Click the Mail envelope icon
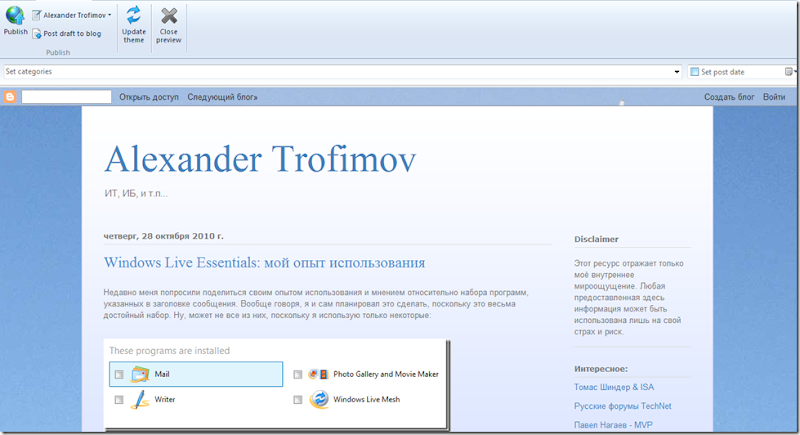This screenshot has width=800, height=435. [x=140, y=374]
